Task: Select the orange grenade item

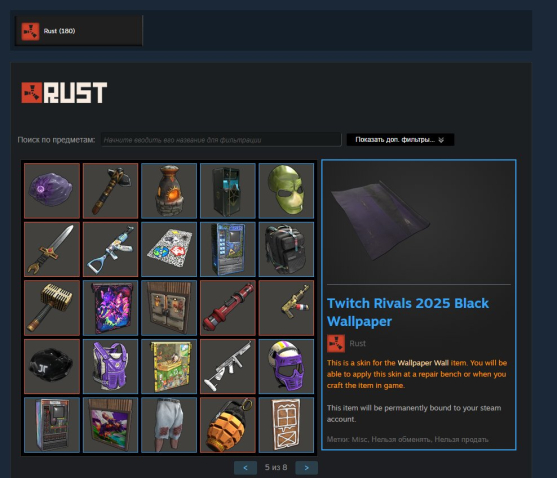Action: (x=228, y=425)
